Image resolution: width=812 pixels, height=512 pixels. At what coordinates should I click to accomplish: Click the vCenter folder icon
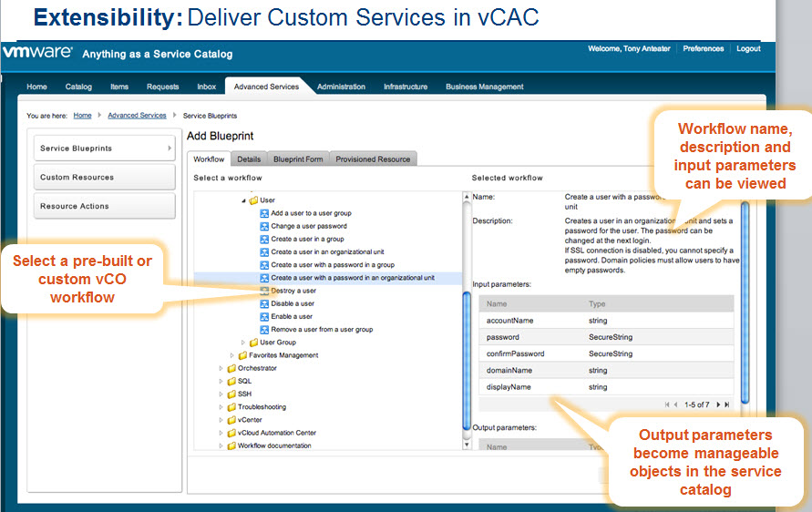click(231, 420)
